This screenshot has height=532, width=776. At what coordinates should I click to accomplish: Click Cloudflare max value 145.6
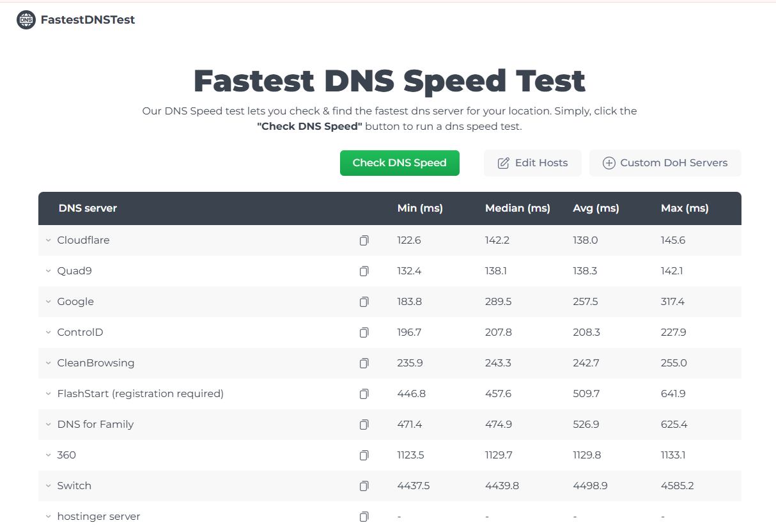pos(673,240)
